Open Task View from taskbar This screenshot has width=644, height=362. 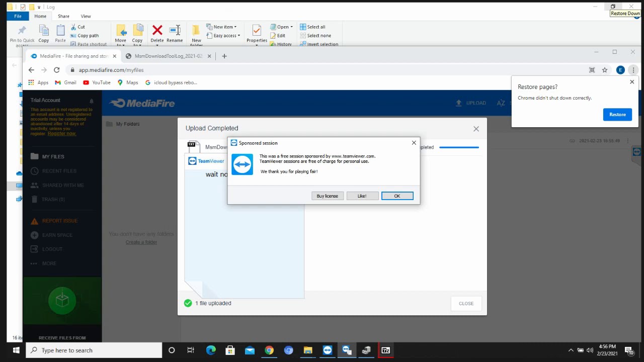(x=191, y=350)
